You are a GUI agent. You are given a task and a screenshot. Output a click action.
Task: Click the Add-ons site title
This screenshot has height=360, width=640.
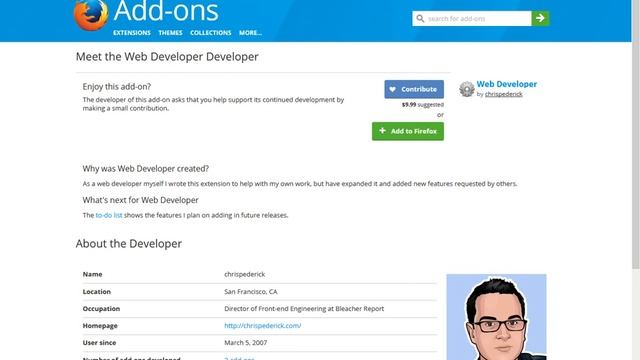point(166,11)
